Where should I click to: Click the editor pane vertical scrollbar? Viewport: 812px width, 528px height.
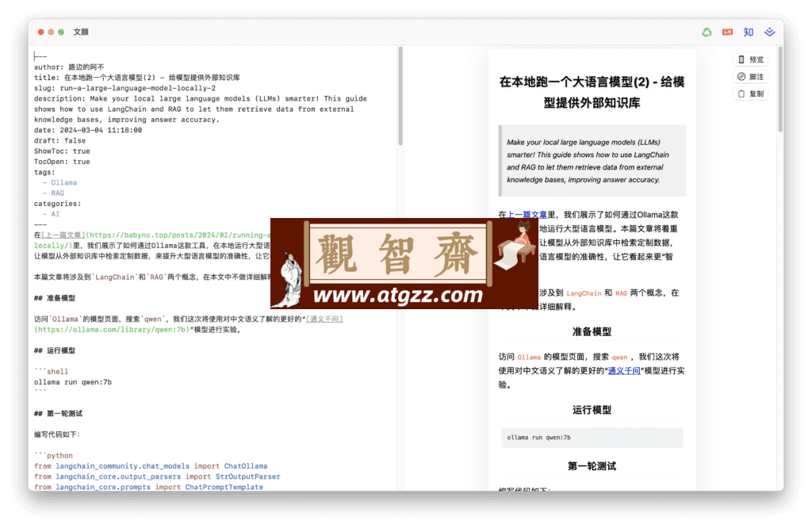click(x=400, y=96)
